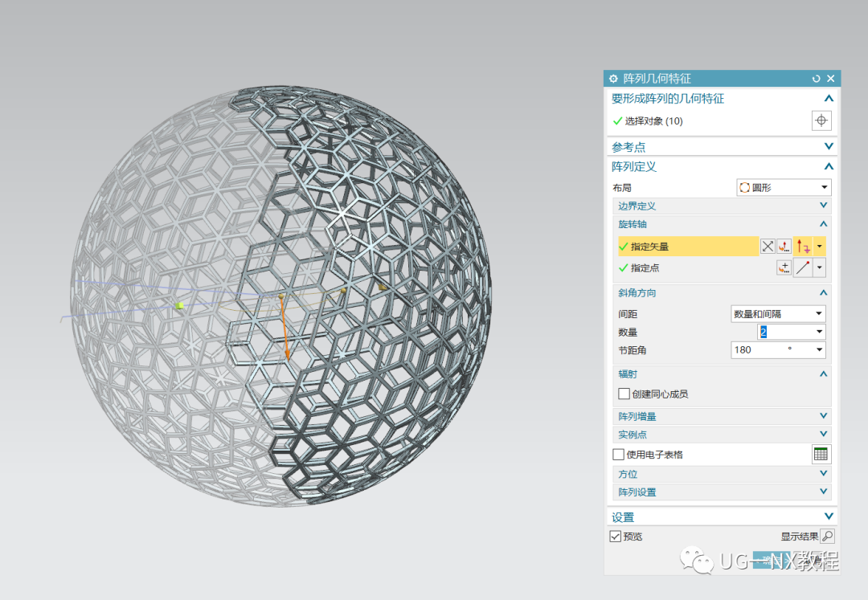The width and height of the screenshot is (868, 600).
Task: Open the 间距 数量和间隔 dropdown
Action: pos(778,313)
